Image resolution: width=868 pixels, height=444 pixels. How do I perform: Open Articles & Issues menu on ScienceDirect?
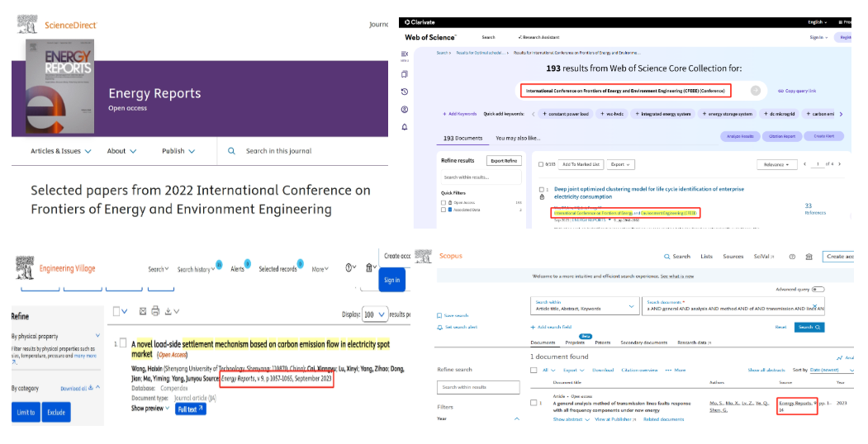(60, 151)
